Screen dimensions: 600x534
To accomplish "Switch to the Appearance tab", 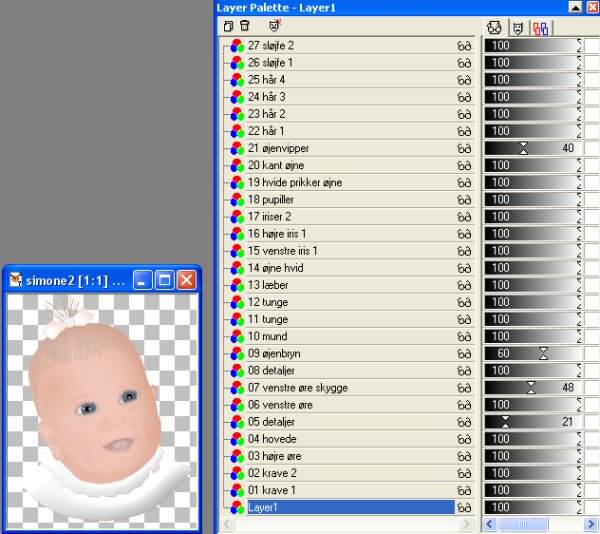I will pyautogui.click(x=494, y=27).
